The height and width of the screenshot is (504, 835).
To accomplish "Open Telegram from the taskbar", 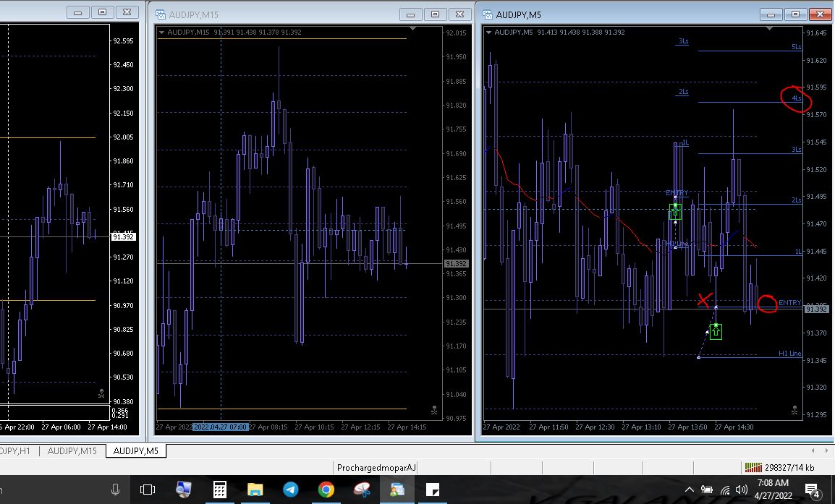I will [290, 490].
